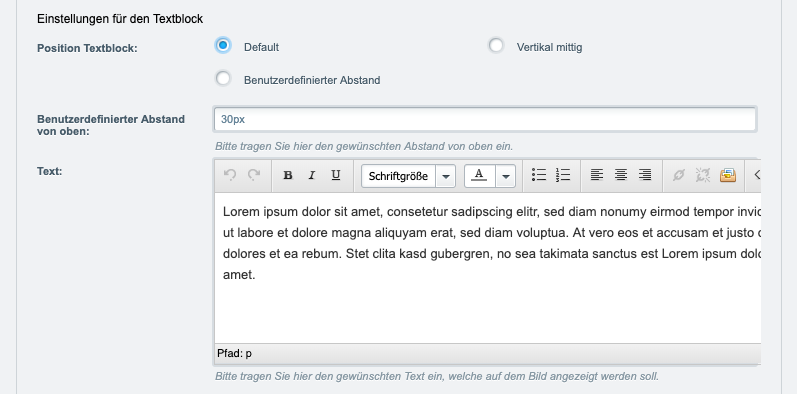Click the Pfad: p path status bar
Screen dimensions: 797x394
tap(487, 353)
